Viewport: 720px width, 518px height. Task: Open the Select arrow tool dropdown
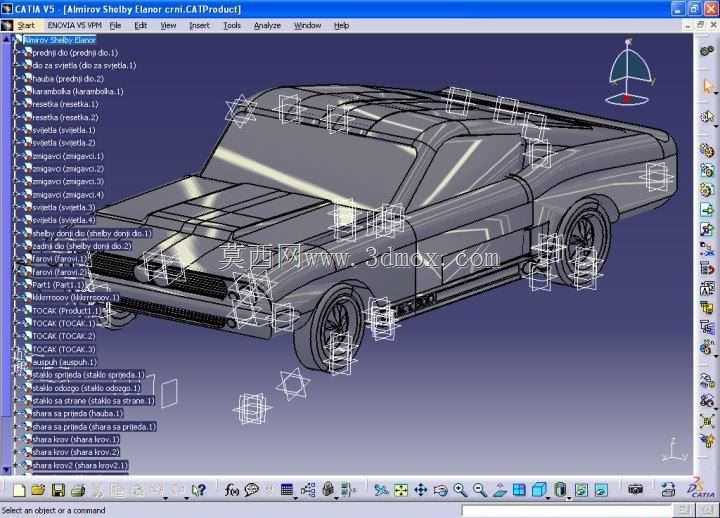point(715,93)
